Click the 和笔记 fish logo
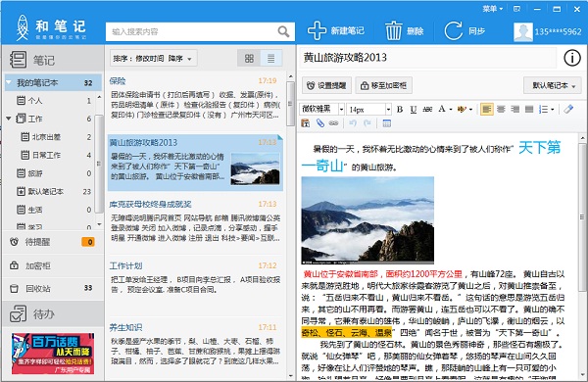Image resolution: width=588 pixels, height=382 pixels. [x=23, y=27]
